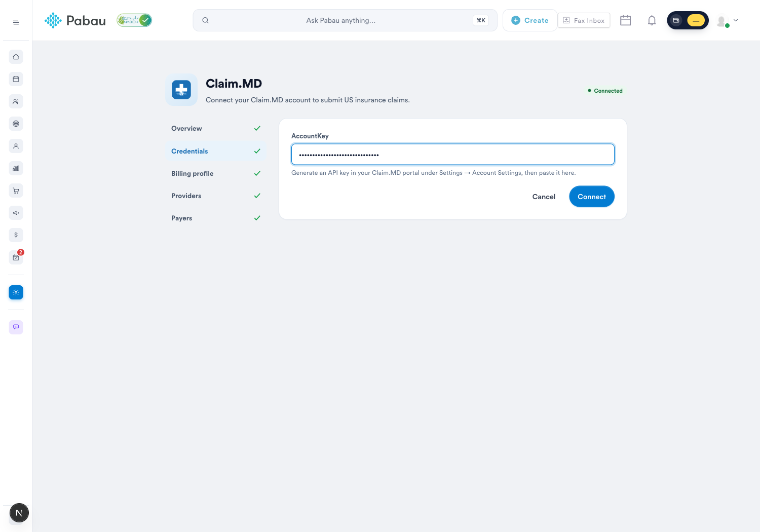Focus the AccountKey input field
The width and height of the screenshot is (760, 532).
[453, 155]
